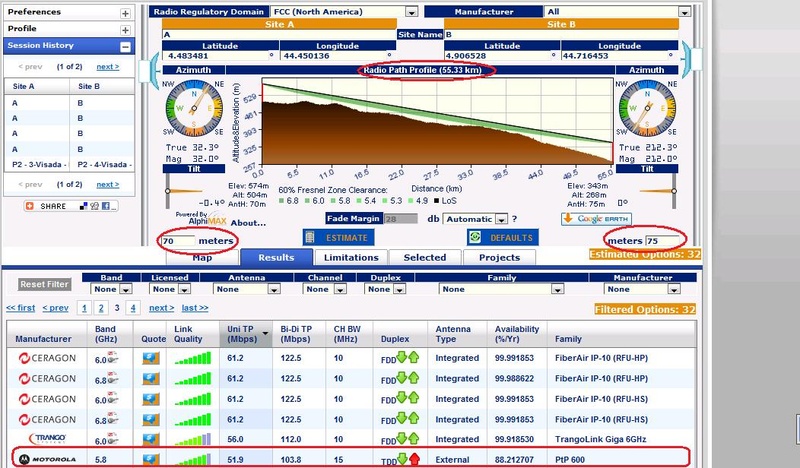This screenshot has height=468, width=800.
Task: Open Manufacturer filter dropdown in results
Action: (x=674, y=289)
